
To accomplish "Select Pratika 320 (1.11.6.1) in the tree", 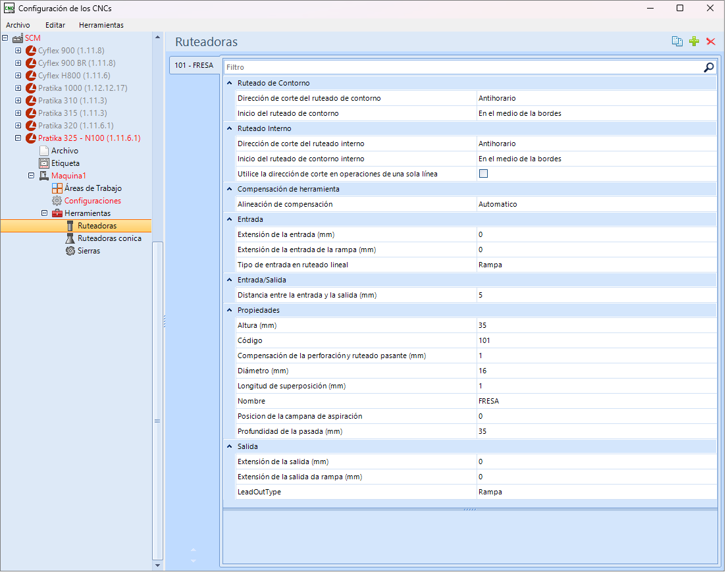I will pos(76,126).
